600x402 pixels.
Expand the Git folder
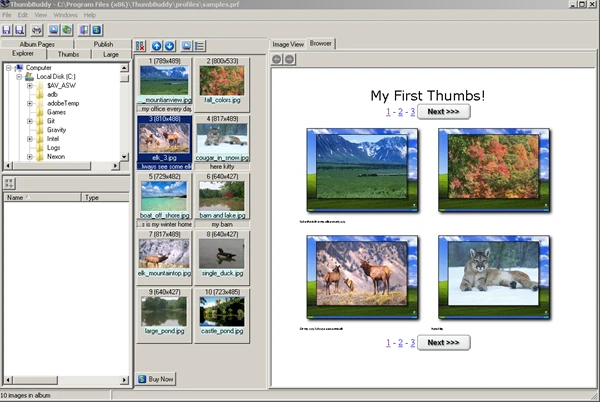[x=29, y=121]
